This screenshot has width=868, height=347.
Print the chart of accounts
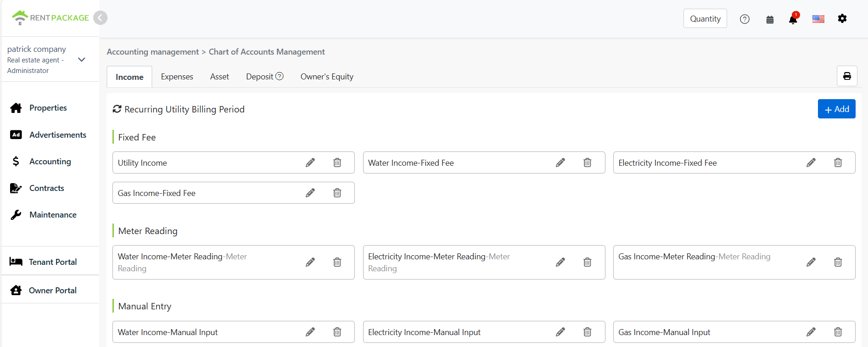846,76
